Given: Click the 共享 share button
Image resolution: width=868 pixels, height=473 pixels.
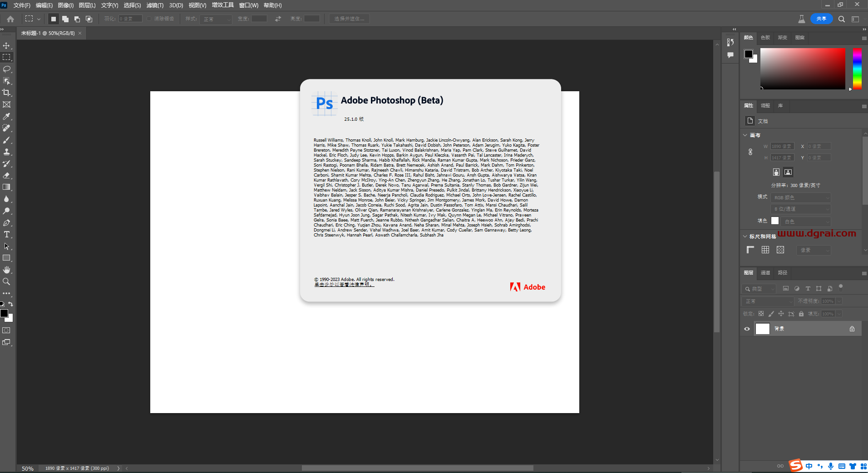Looking at the screenshot, I should [x=821, y=19].
